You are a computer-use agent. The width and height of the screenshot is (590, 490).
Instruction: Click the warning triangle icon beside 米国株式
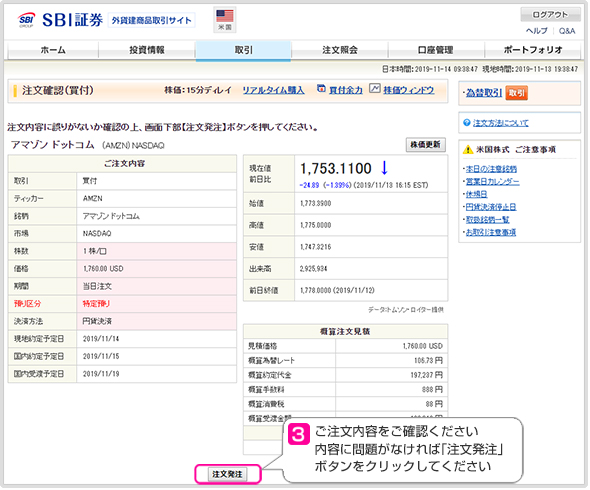tap(468, 149)
